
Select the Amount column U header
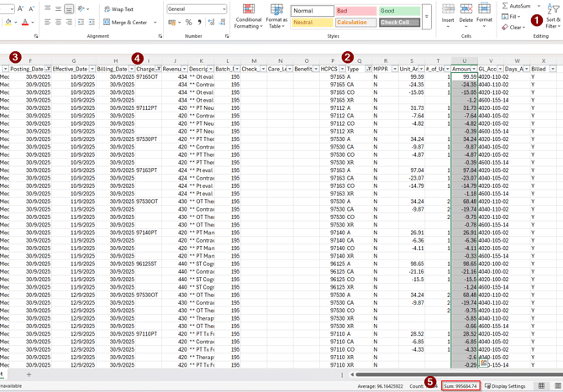pyautogui.click(x=464, y=60)
